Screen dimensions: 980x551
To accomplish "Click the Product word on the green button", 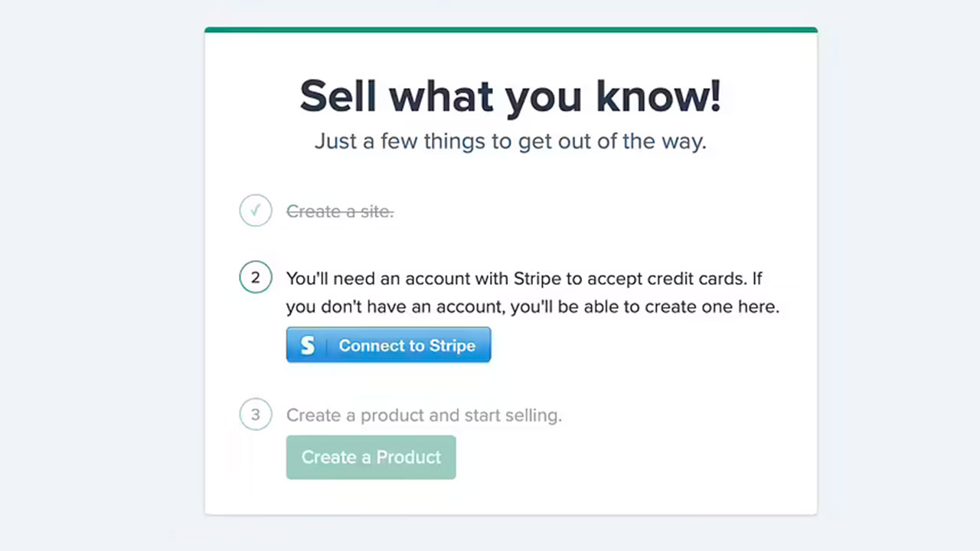I will [x=409, y=458].
